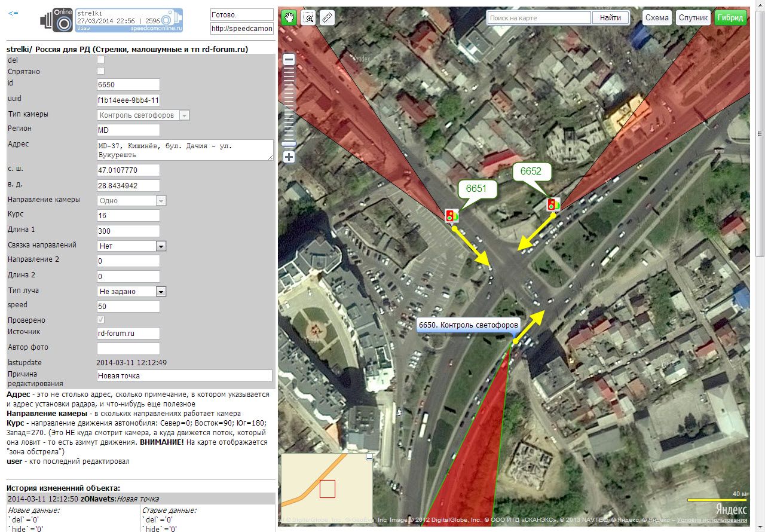Viewport: 765px width, 532px height.
Task: Switch map to Спутник view
Action: coord(693,17)
